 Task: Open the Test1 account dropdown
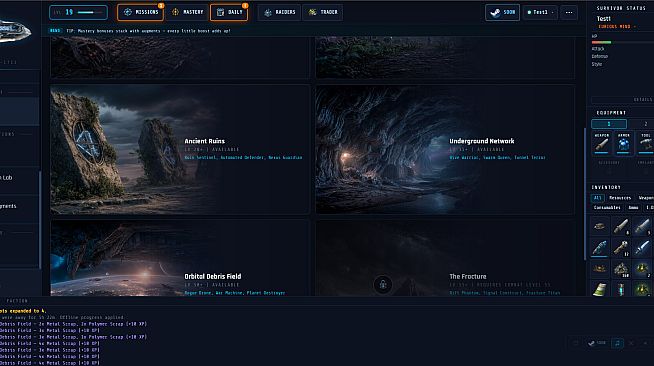tap(540, 13)
